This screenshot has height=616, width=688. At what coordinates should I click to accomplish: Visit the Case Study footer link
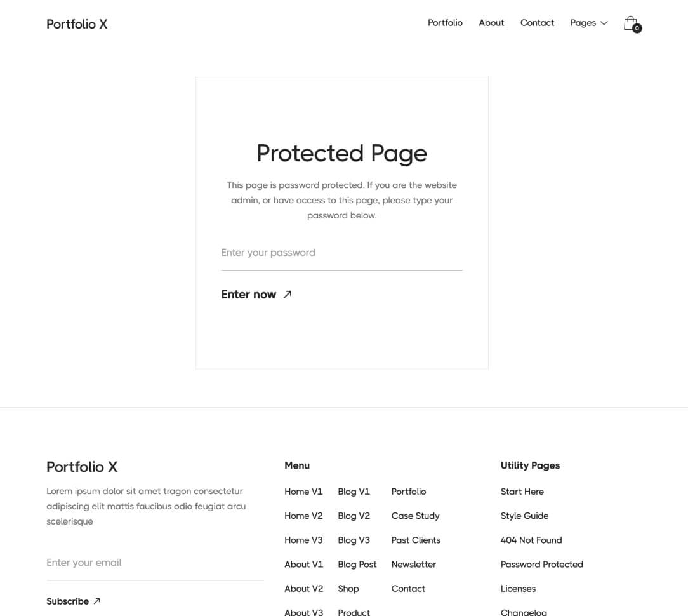point(415,516)
